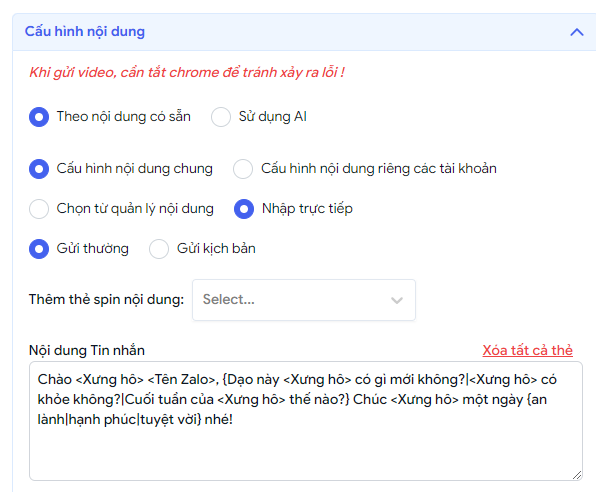The image size is (596, 492).
Task: Select Nhập trực tiếp radio
Action: (x=244, y=209)
